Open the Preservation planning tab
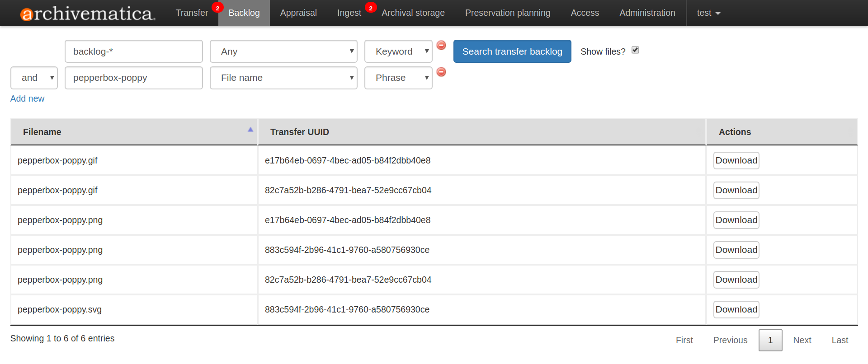Screen dimensions: 868x364 click(x=507, y=13)
